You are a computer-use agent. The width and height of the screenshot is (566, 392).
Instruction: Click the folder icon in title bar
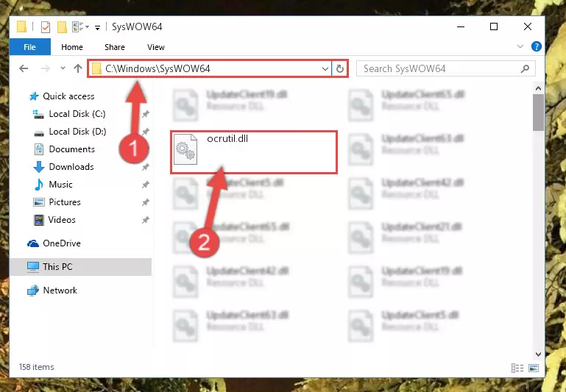(21, 26)
